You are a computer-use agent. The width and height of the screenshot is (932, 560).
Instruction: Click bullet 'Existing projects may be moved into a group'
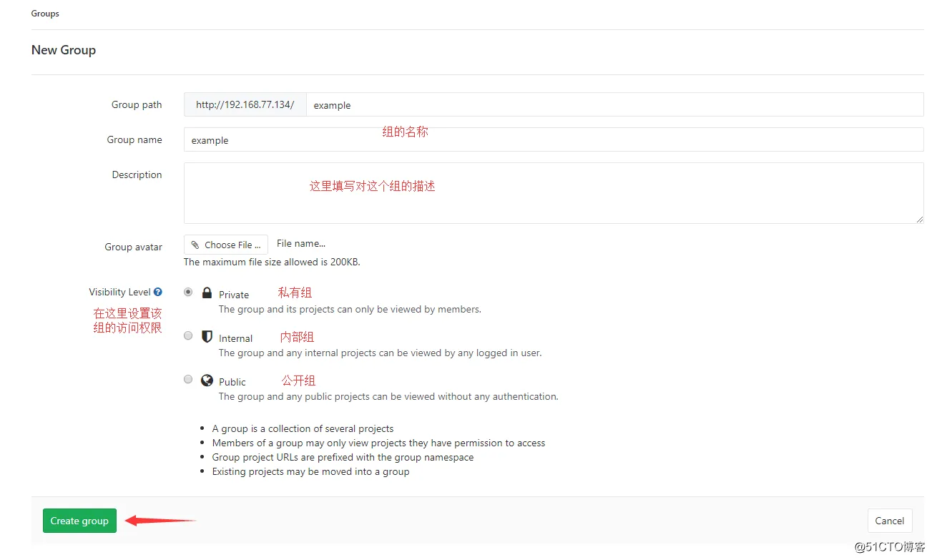[x=311, y=471]
